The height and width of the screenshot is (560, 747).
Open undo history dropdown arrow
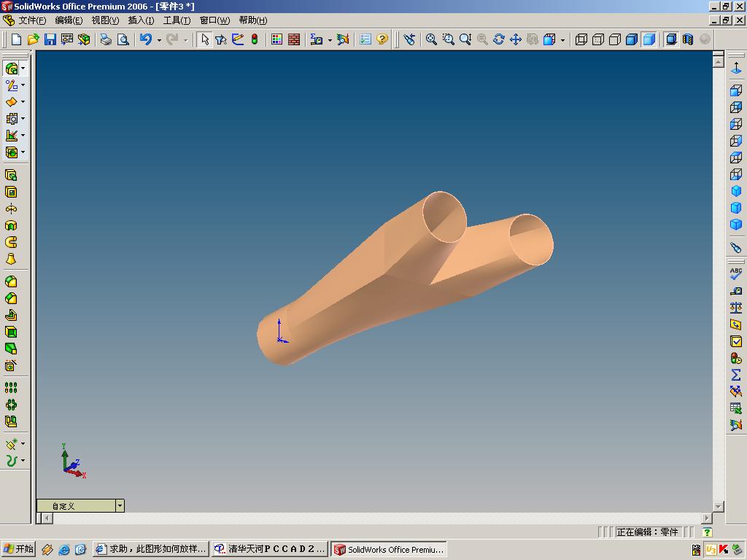pyautogui.click(x=159, y=40)
